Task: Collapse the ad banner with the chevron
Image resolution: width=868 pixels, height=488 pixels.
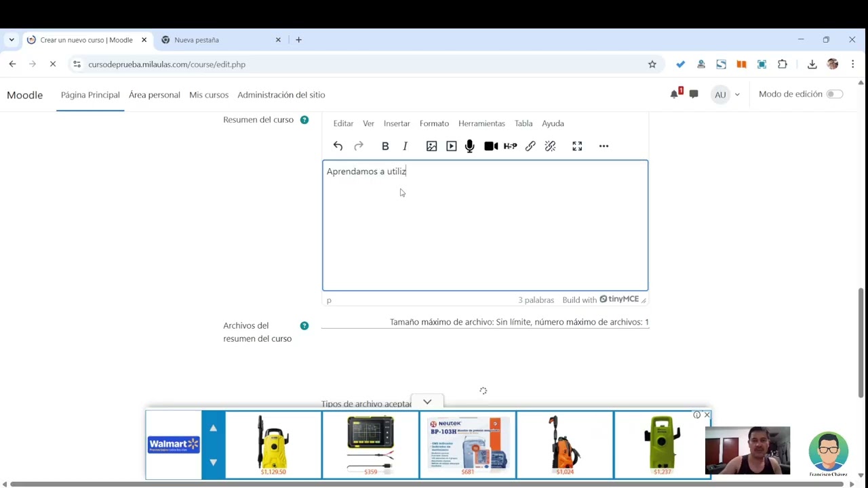Action: [x=427, y=402]
